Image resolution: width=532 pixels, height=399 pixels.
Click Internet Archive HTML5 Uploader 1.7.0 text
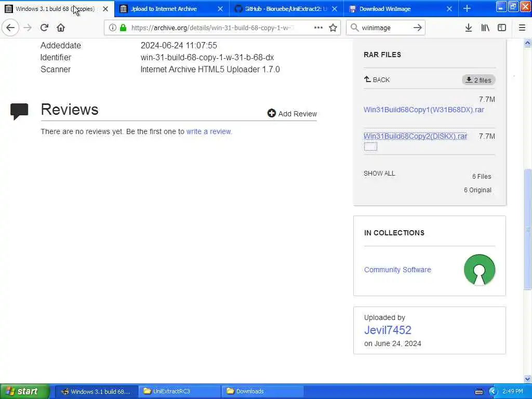pos(210,69)
